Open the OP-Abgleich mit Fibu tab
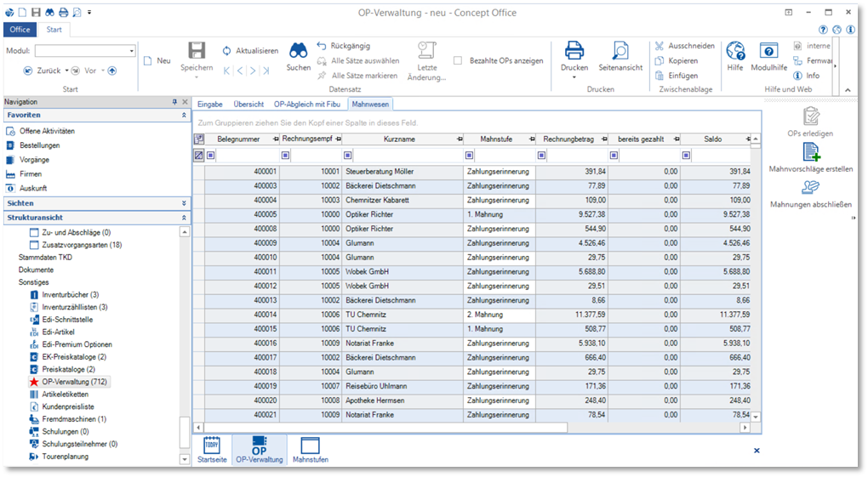Image resolution: width=868 pixels, height=477 pixels. 308,104
